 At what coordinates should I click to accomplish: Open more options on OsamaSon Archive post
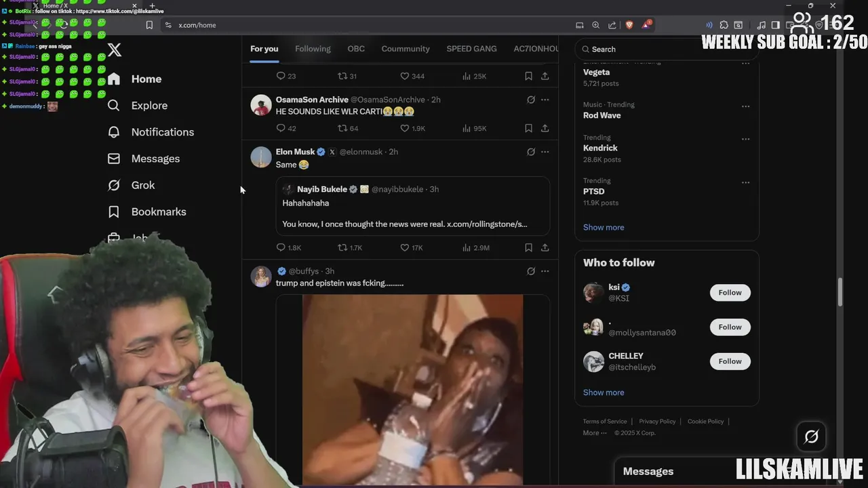[545, 100]
